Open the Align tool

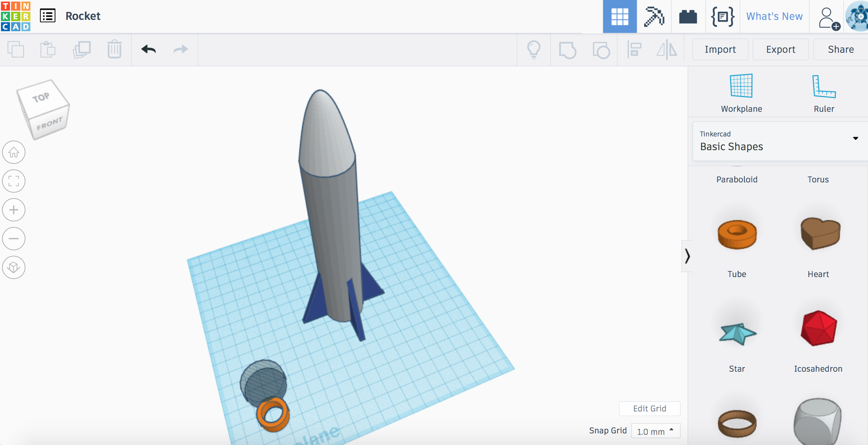635,50
